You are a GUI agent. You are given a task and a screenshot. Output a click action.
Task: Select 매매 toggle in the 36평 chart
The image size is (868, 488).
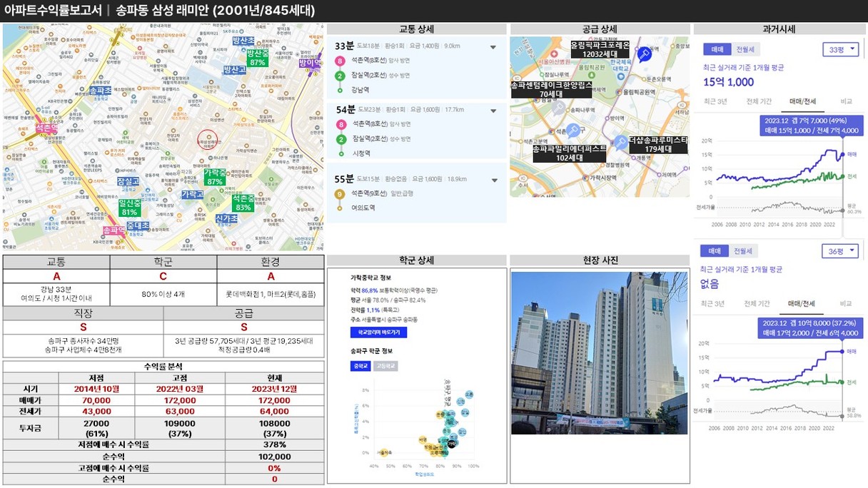click(714, 251)
